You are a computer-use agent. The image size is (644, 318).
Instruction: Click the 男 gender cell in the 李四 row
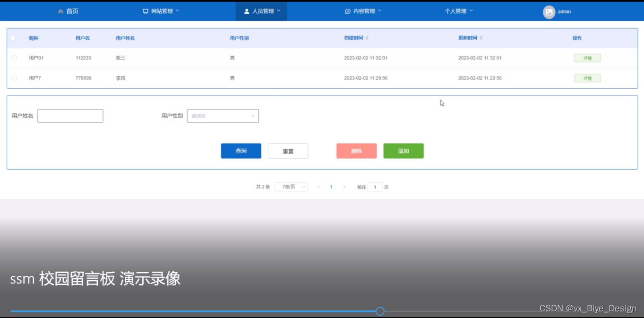click(x=232, y=78)
